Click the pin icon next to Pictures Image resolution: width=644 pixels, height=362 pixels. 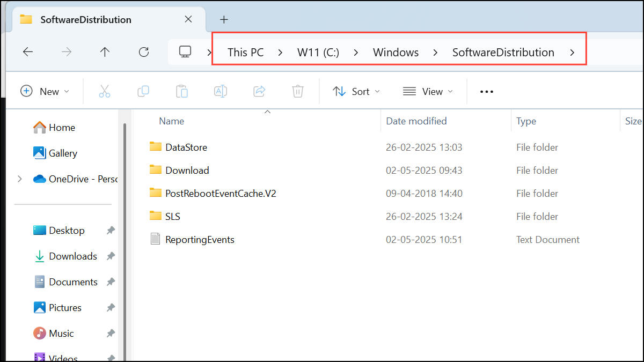coord(111,308)
